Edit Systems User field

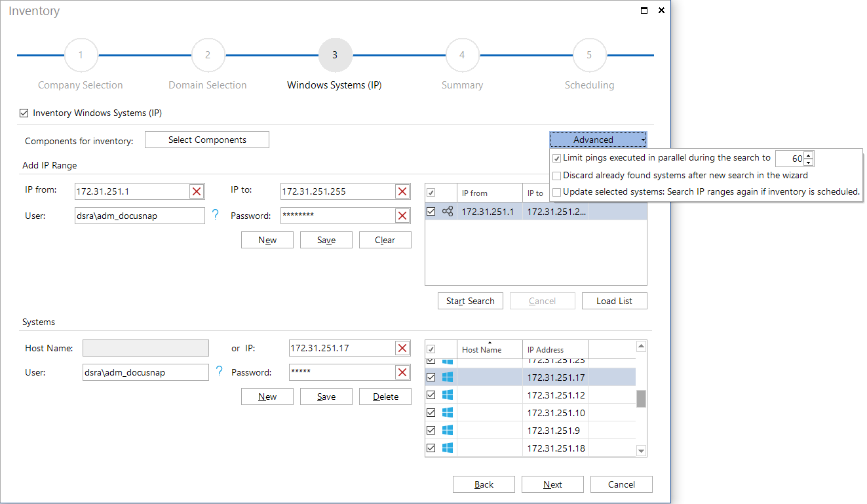coord(145,372)
